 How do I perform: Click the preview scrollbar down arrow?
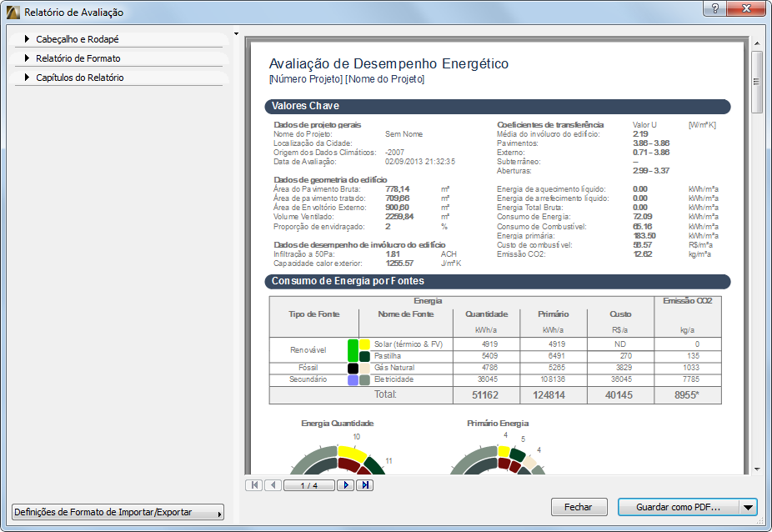click(757, 469)
